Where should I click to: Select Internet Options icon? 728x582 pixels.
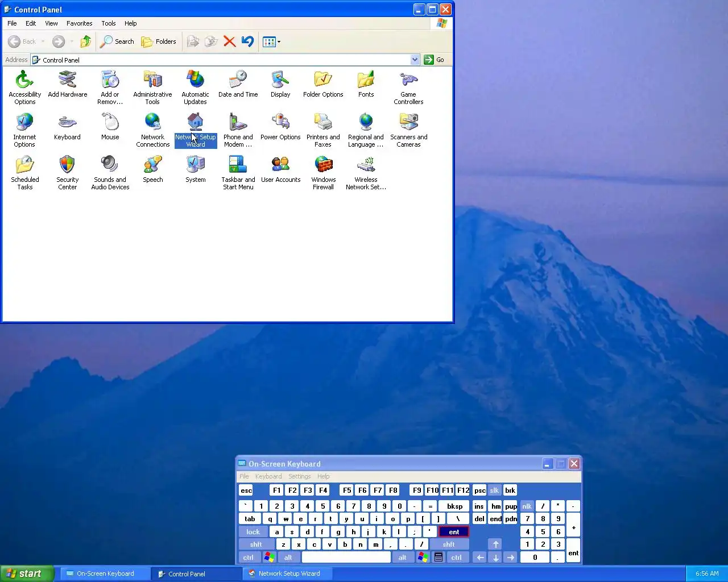coord(24,130)
